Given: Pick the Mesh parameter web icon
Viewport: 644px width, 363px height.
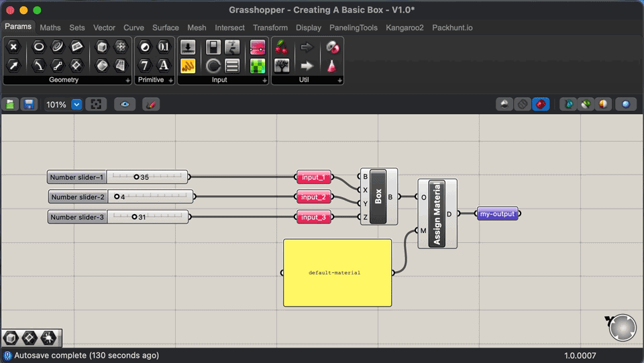Looking at the screenshot, I should tap(121, 47).
